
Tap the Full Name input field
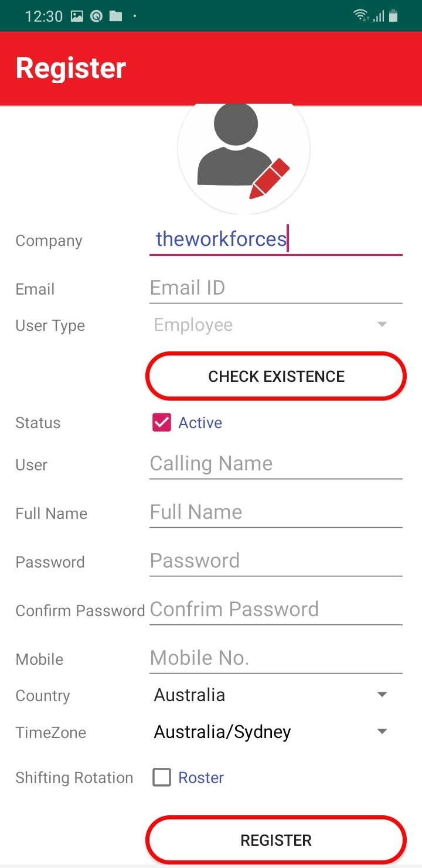click(276, 512)
